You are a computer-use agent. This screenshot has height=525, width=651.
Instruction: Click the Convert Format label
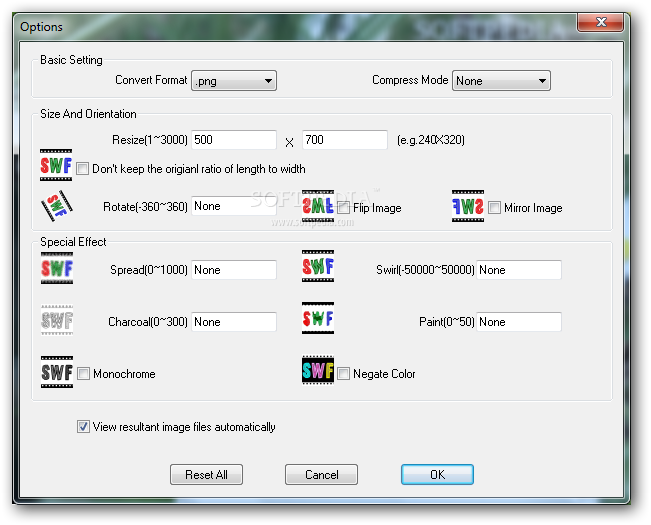151,80
